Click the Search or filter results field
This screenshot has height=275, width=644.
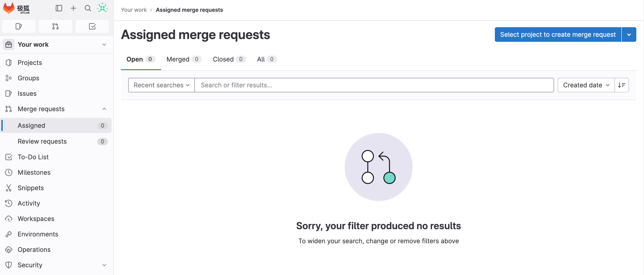point(373,85)
